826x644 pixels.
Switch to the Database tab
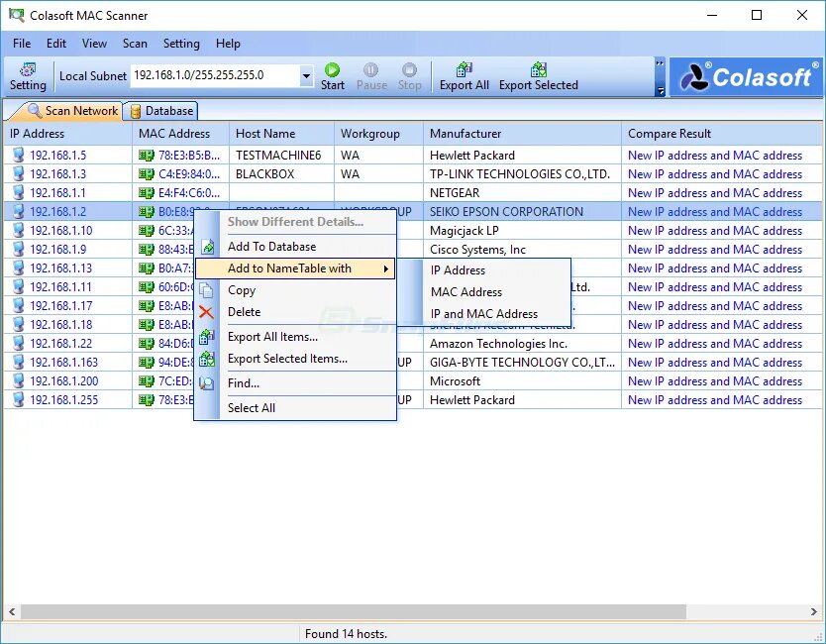tap(161, 111)
